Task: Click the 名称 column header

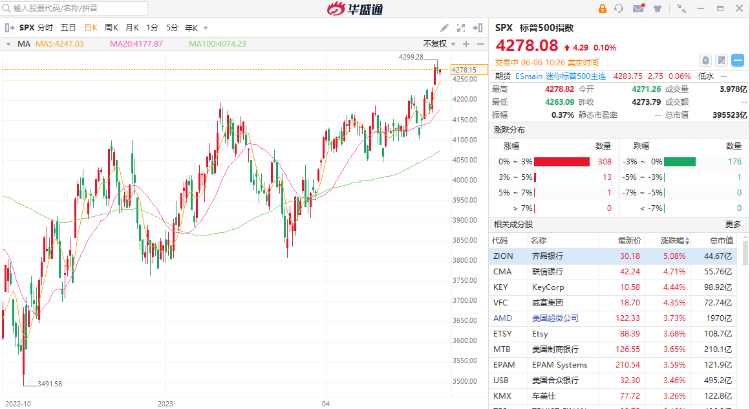Action: pos(539,241)
